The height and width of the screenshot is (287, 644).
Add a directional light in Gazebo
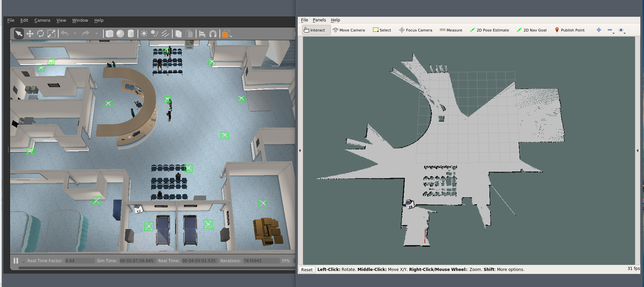pyautogui.click(x=165, y=33)
